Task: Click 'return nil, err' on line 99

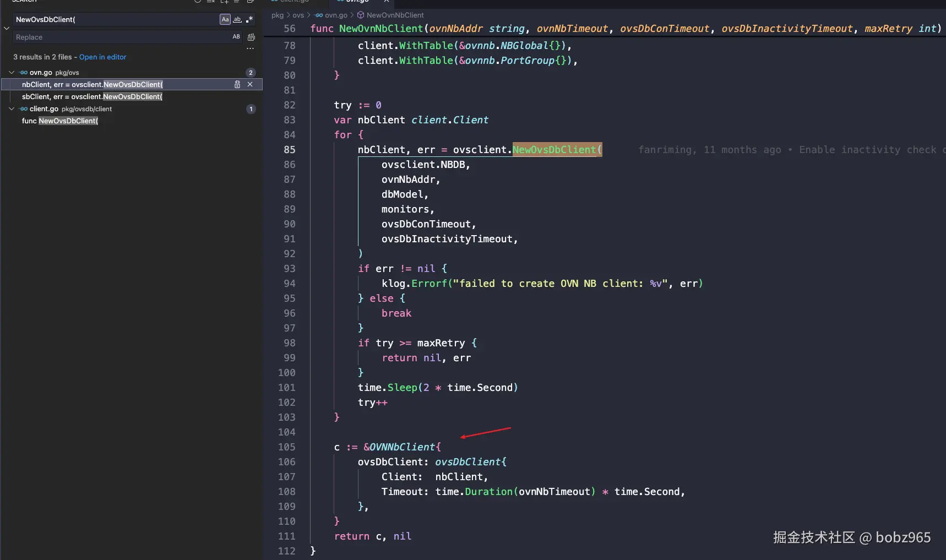Action: (x=426, y=358)
